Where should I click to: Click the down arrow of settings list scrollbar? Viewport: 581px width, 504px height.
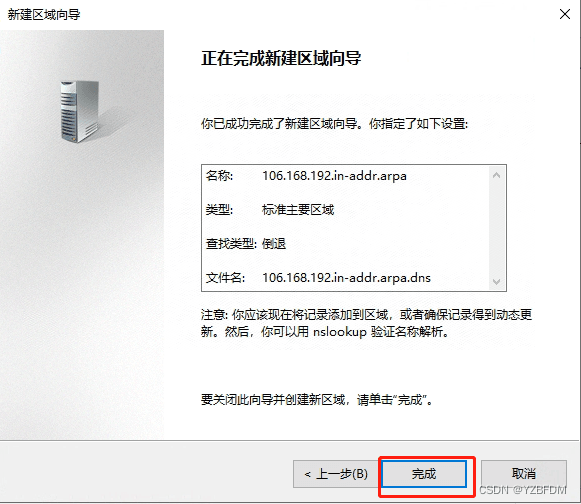tap(497, 281)
